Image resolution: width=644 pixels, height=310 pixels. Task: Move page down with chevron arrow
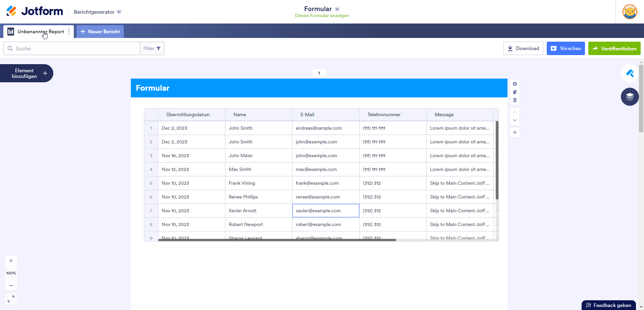click(x=515, y=120)
